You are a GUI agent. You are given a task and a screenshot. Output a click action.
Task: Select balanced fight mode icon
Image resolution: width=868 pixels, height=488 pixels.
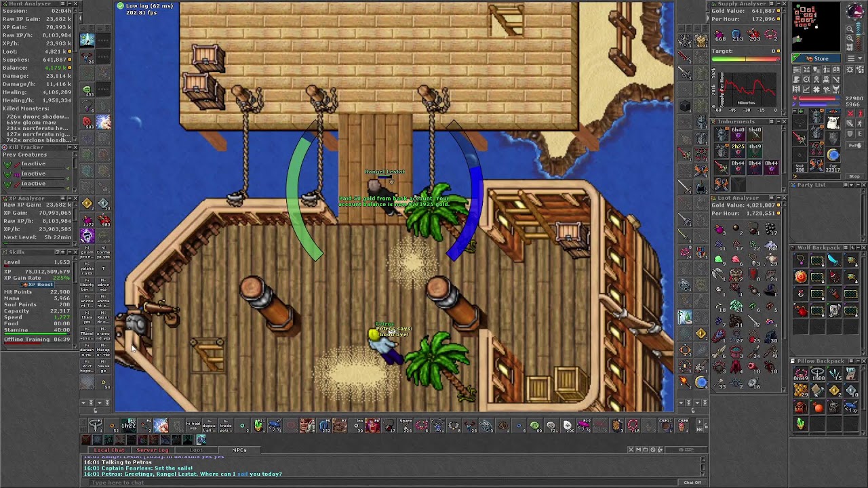tap(850, 123)
